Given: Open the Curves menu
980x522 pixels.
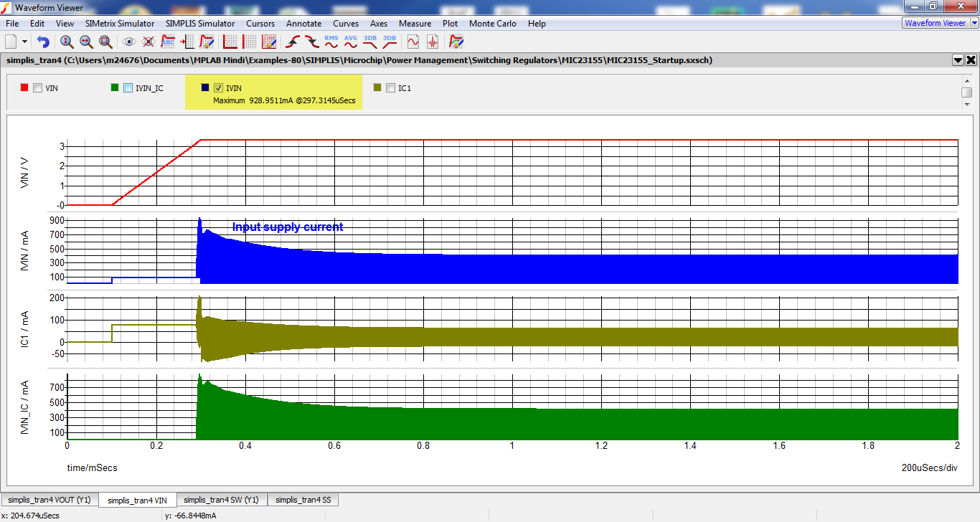Looking at the screenshot, I should pyautogui.click(x=346, y=24).
